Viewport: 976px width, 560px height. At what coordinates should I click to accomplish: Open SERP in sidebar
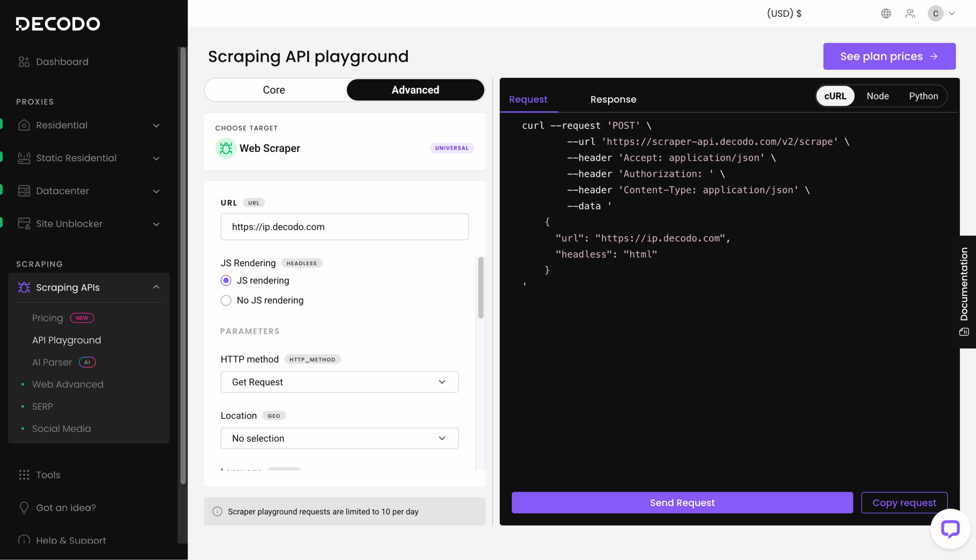point(42,406)
